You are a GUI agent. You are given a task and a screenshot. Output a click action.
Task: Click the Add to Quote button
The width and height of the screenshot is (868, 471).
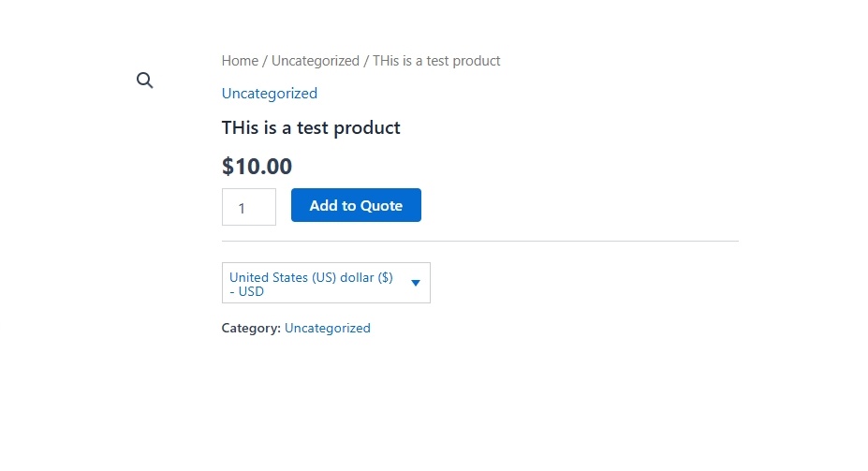tap(356, 205)
